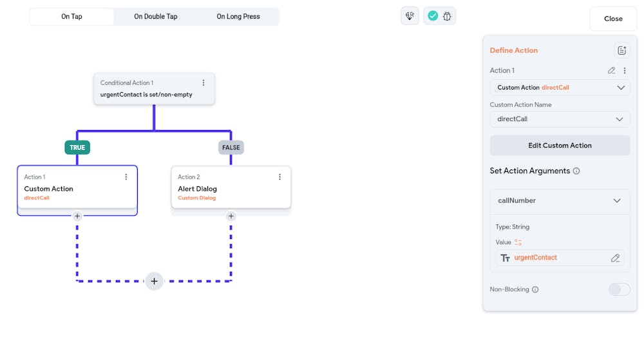
Task: Click the green checkmark status icon
Action: point(433,16)
